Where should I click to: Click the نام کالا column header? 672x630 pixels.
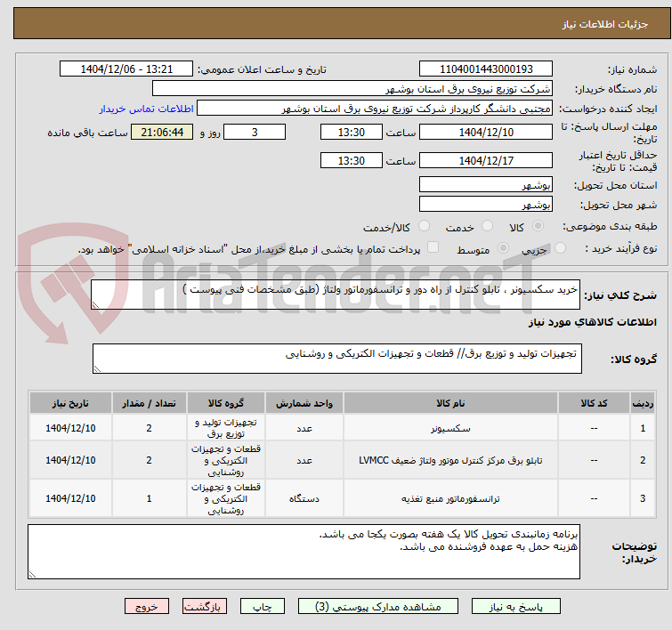click(450, 403)
